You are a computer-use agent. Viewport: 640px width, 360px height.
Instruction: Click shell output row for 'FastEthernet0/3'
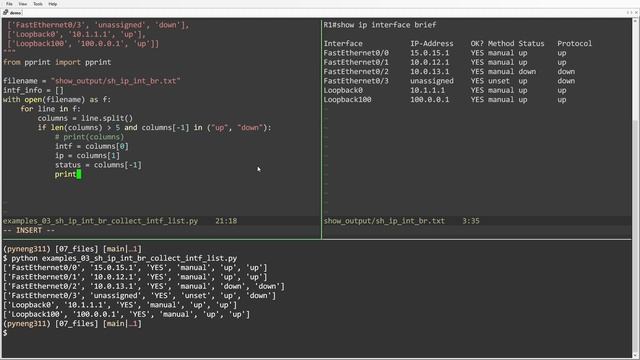pyautogui.click(x=140, y=296)
